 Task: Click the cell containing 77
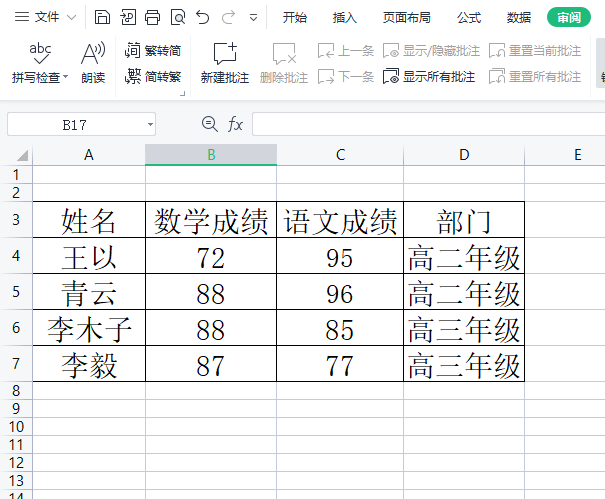[x=340, y=364]
